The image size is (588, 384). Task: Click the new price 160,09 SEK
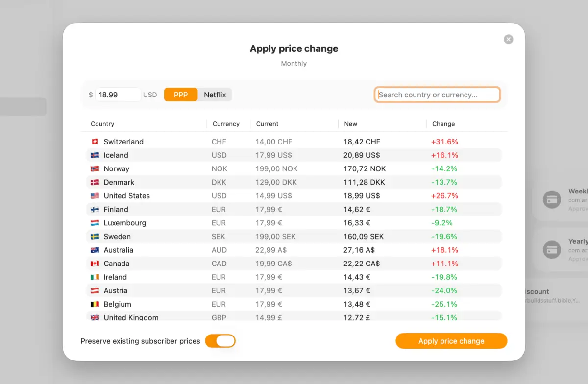(x=364, y=237)
